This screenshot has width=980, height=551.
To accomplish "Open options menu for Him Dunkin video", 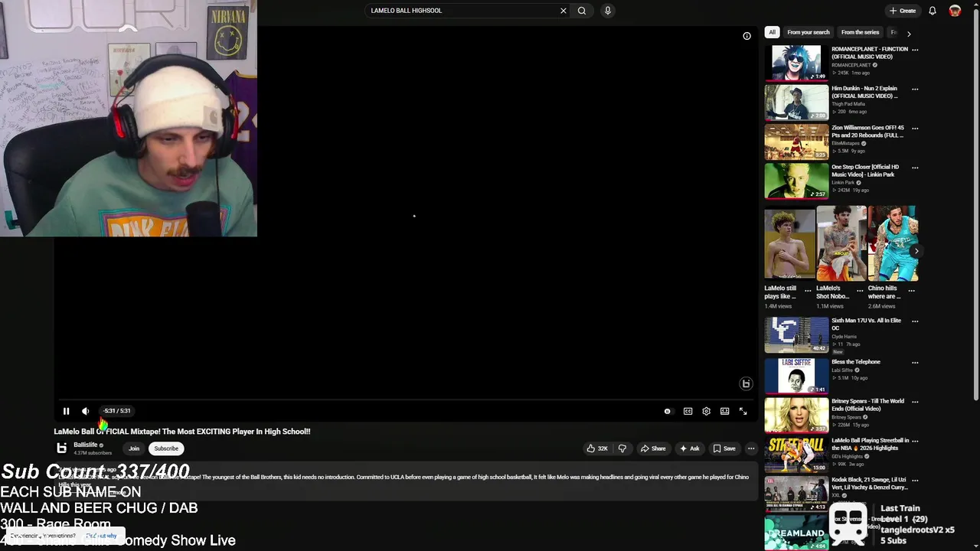I will coord(915,89).
